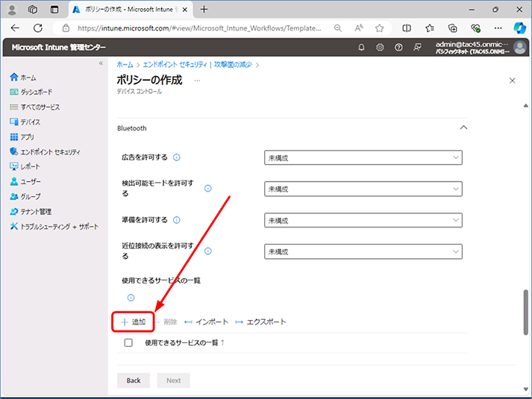
Task: Show info for 準備を許可する
Action: click(x=177, y=220)
